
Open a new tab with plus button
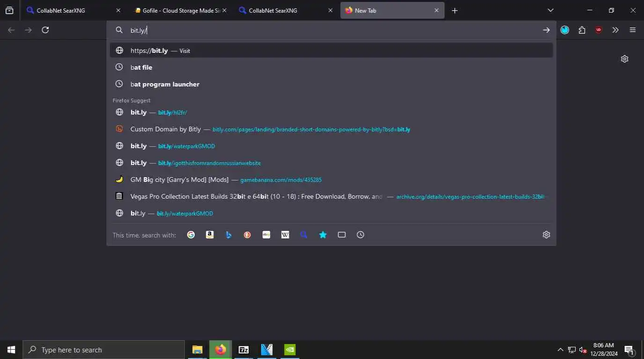[x=455, y=10]
